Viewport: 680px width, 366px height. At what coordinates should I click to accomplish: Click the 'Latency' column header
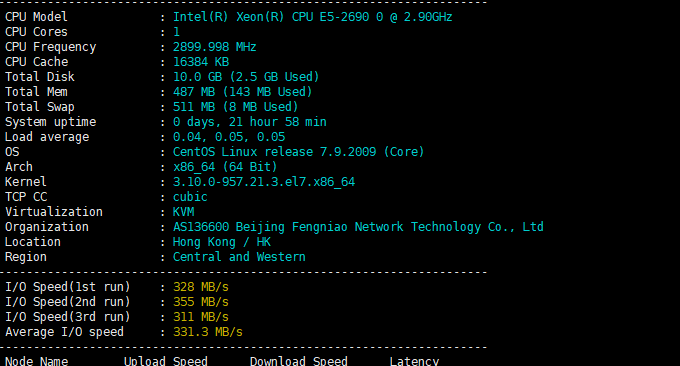coord(414,361)
